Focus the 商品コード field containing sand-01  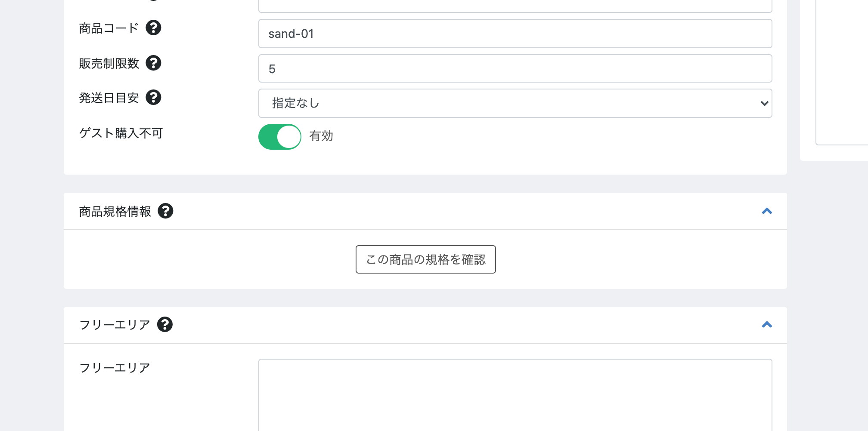tap(515, 34)
